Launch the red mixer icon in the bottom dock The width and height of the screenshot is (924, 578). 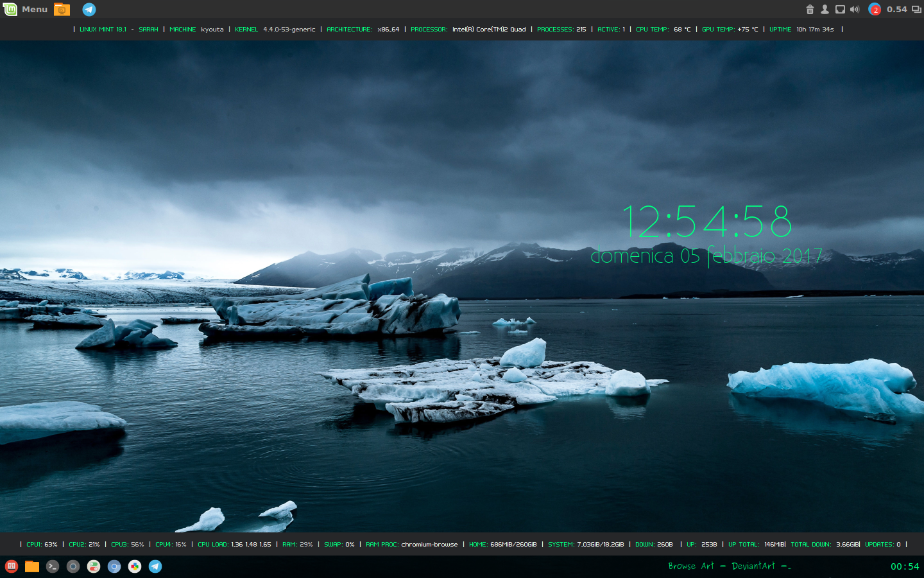tap(12, 566)
